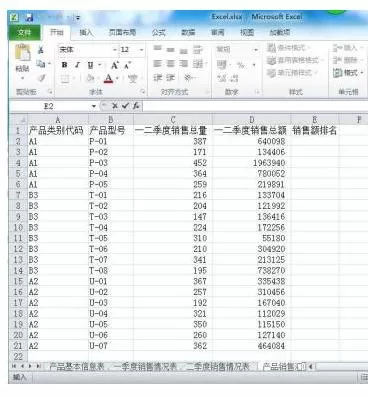Viewport: 368px width, 397px height.
Task: Open the 产品基本信息表 sheet tab
Action: pyautogui.click(x=77, y=367)
